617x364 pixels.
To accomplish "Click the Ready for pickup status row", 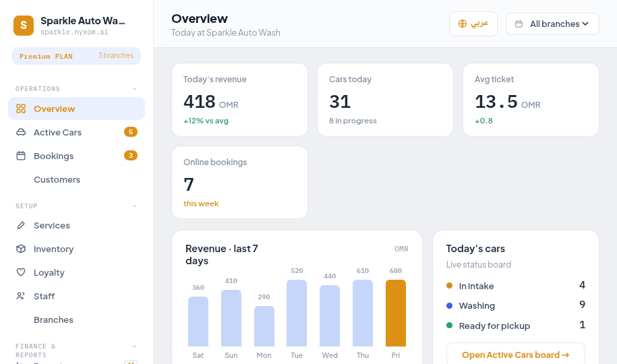I will (x=516, y=326).
